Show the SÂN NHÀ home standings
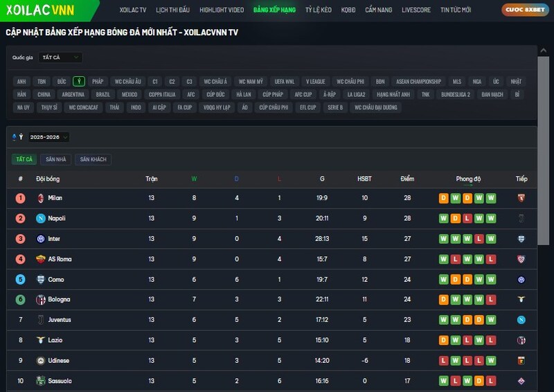554x392 pixels. pos(55,159)
